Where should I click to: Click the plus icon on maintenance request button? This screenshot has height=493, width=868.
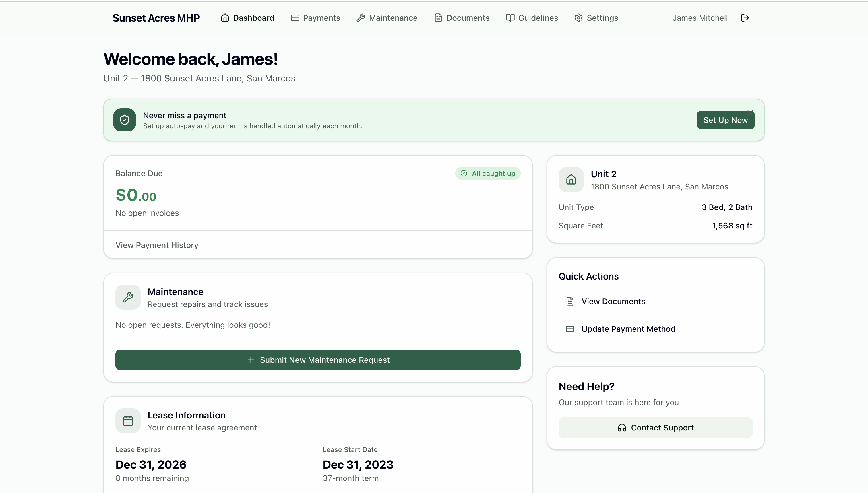251,360
